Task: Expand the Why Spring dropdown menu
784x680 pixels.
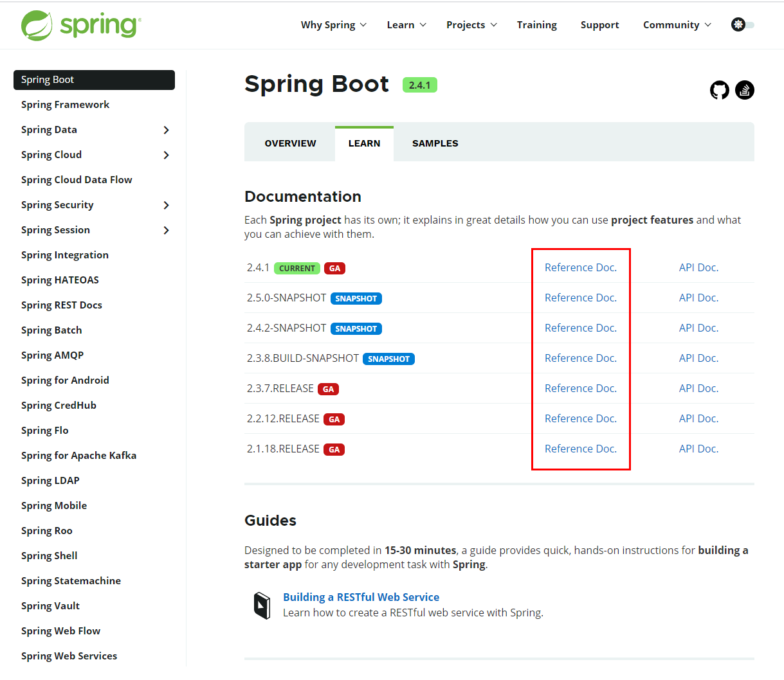Action: (x=333, y=25)
